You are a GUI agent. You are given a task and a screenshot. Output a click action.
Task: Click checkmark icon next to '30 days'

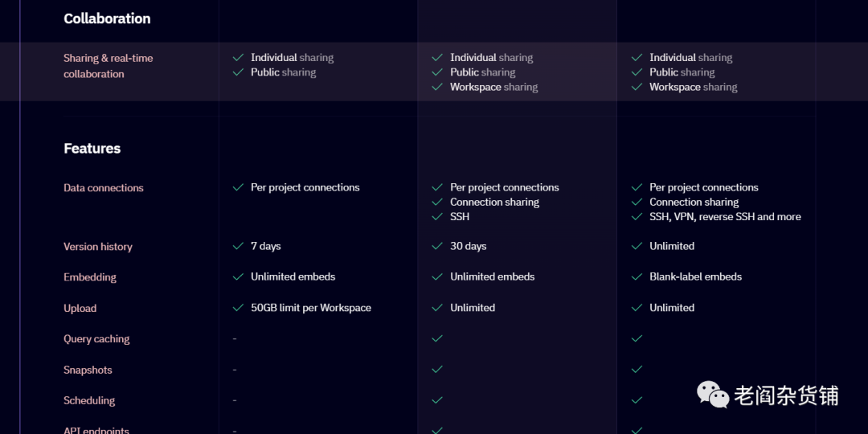click(437, 246)
